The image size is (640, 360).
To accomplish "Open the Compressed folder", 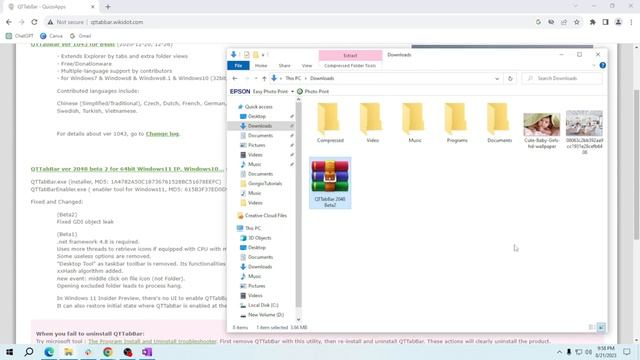I will (330, 122).
